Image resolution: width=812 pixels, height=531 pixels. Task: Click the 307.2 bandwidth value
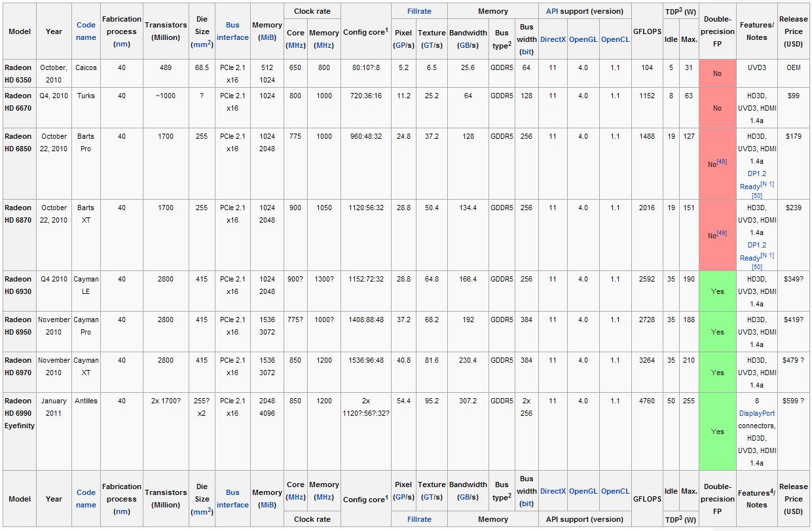click(468, 401)
